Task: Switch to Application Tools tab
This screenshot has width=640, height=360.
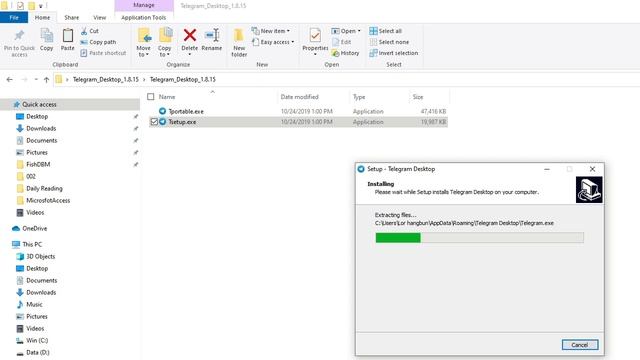Action: (144, 18)
